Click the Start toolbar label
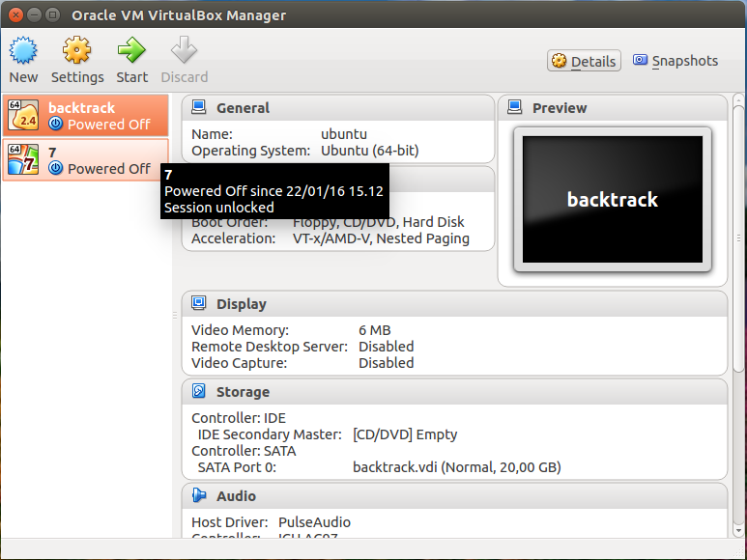The image size is (747, 560). click(x=132, y=77)
